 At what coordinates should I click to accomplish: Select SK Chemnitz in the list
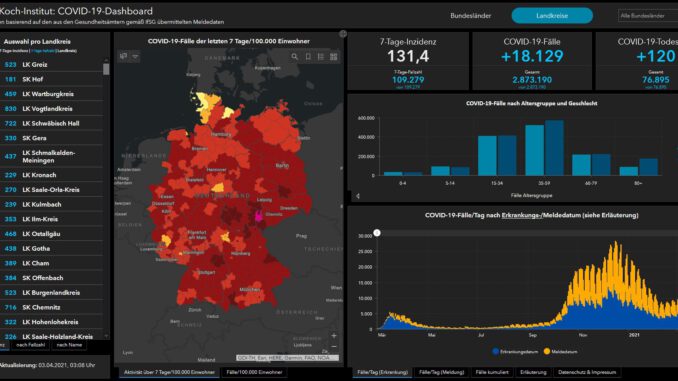coord(51,307)
